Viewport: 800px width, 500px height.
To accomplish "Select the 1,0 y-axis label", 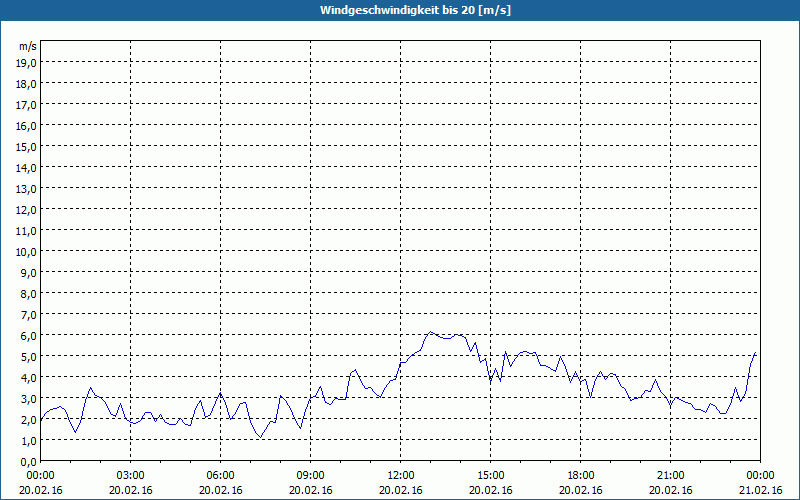I will 29,441.
